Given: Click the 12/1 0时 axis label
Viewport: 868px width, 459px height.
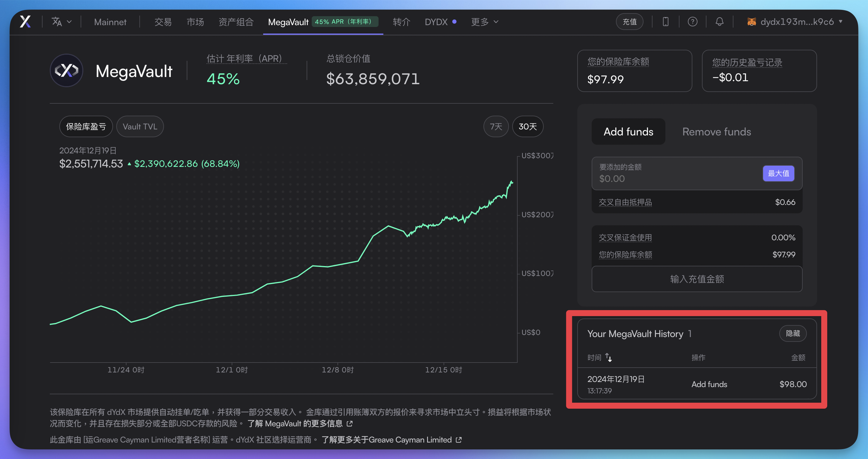Looking at the screenshot, I should point(232,370).
